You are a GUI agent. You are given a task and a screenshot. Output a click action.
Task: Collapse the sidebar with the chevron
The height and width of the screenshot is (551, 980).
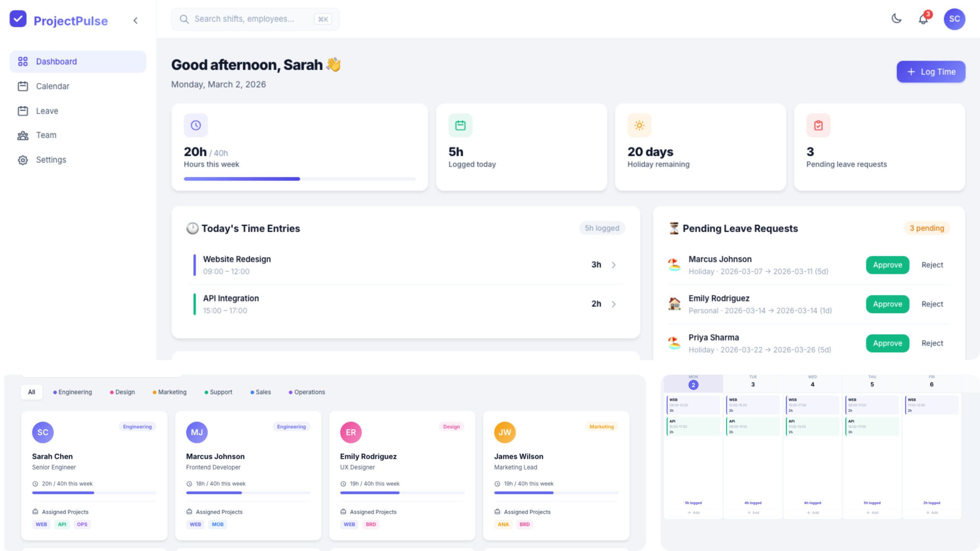tap(136, 21)
